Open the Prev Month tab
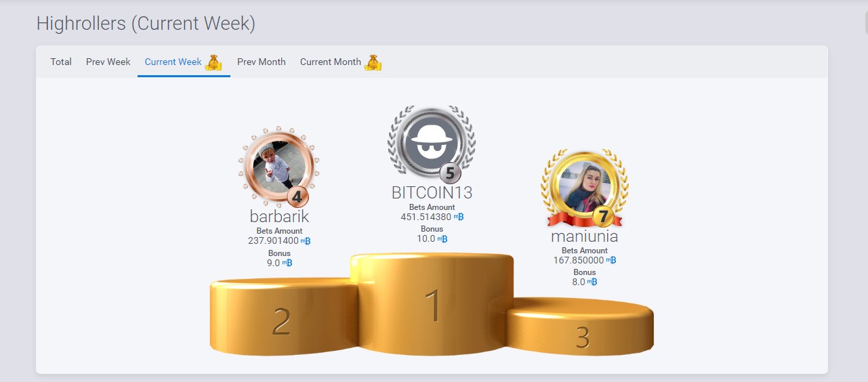The height and width of the screenshot is (382, 868). point(261,62)
